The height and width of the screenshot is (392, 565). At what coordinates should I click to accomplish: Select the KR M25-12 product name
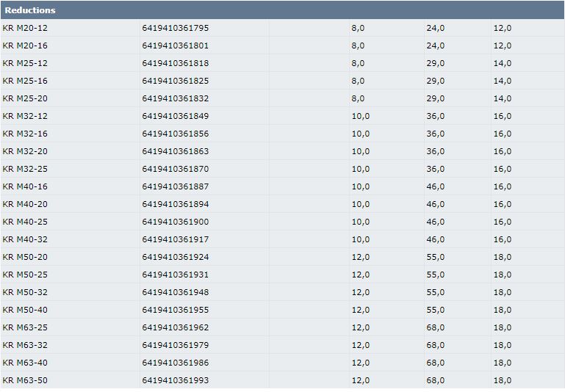[x=25, y=63]
